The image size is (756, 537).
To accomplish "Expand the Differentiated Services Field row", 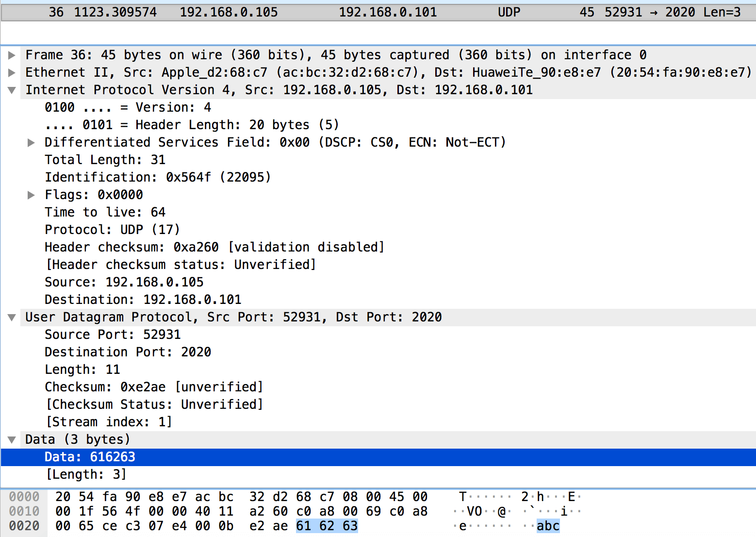I will click(31, 143).
